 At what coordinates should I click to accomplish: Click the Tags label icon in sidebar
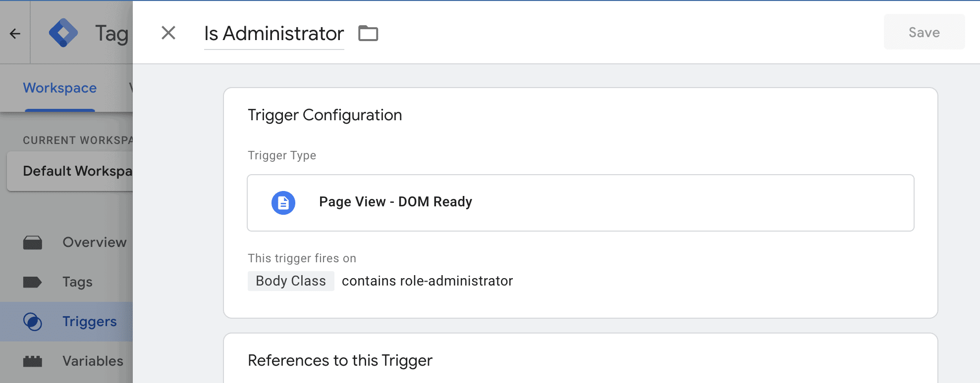coord(33,282)
